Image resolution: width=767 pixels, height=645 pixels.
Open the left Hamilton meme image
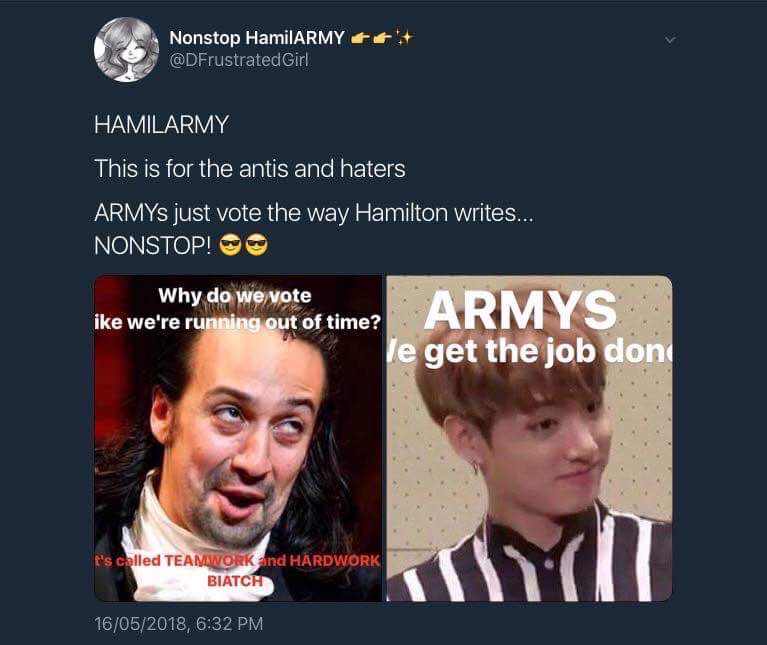(x=238, y=438)
